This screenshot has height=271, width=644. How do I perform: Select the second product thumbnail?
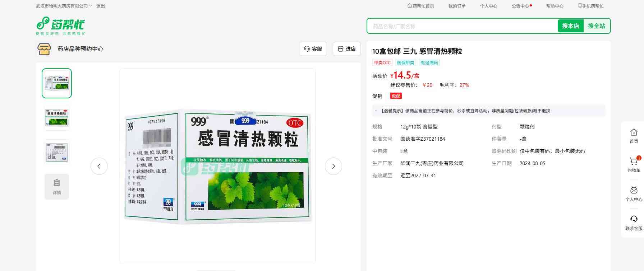(57, 118)
